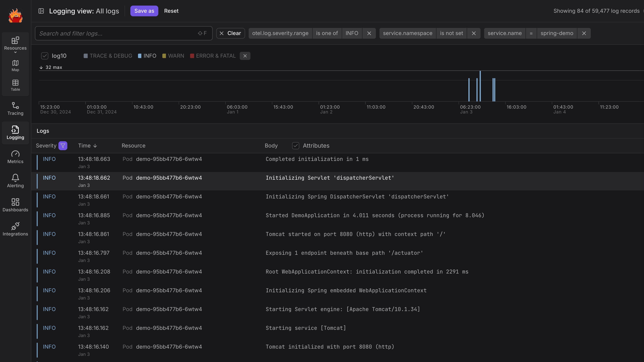Edit the service.namespace filter key
Screen dimensions: 644x362
[x=408, y=33]
